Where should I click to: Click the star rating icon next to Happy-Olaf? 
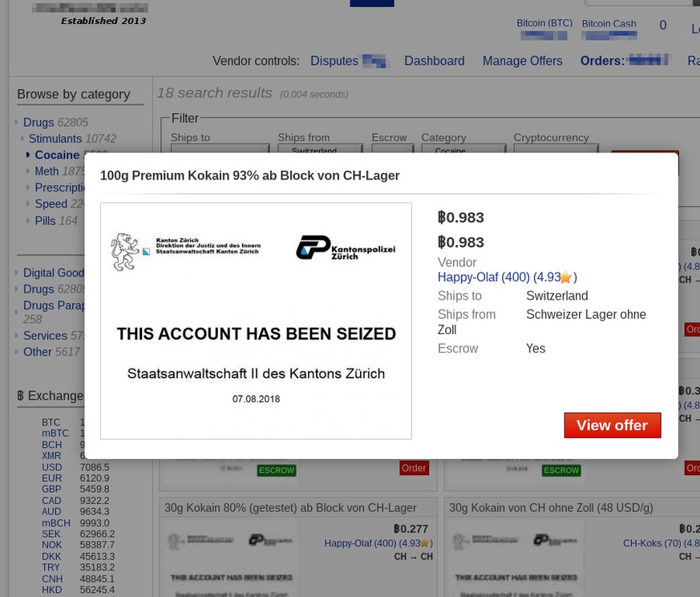(x=565, y=277)
